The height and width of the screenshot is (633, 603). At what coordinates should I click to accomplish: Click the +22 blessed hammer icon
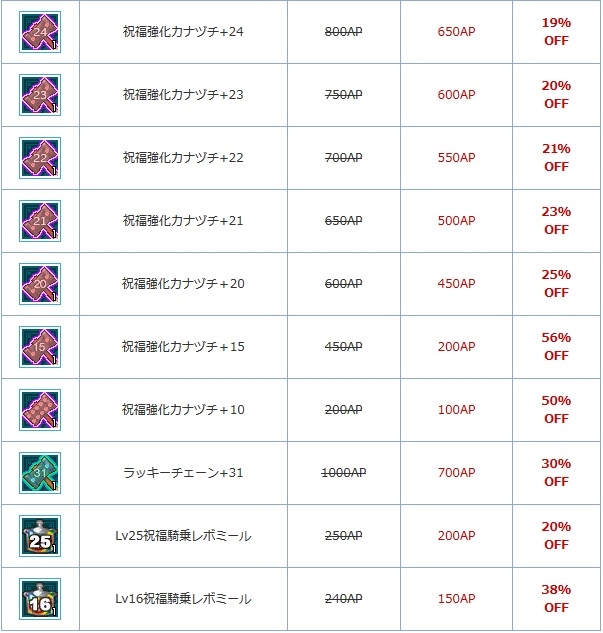coord(40,158)
